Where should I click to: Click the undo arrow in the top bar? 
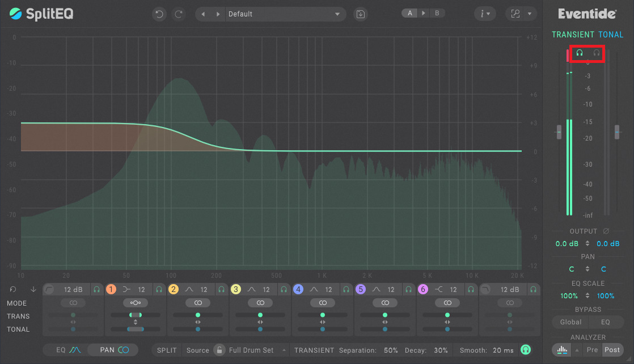pos(159,14)
